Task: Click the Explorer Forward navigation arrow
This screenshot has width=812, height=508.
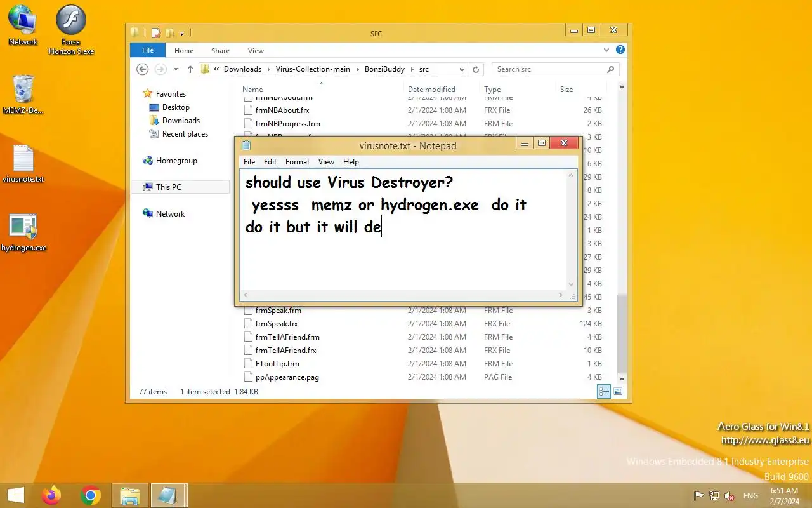Action: click(160, 69)
